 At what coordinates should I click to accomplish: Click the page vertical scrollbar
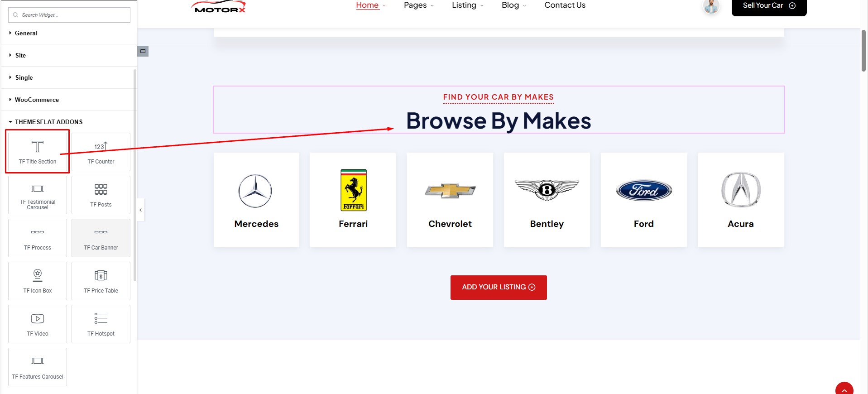click(863, 51)
